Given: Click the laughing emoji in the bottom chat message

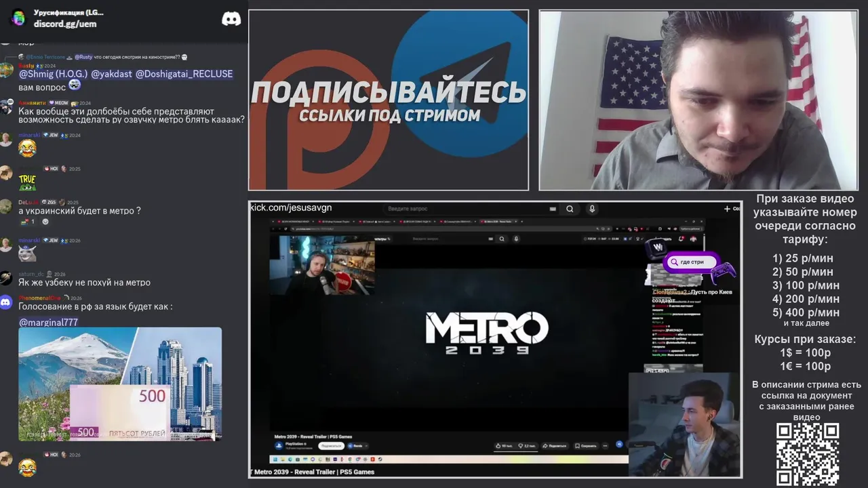Looking at the screenshot, I should [27, 467].
